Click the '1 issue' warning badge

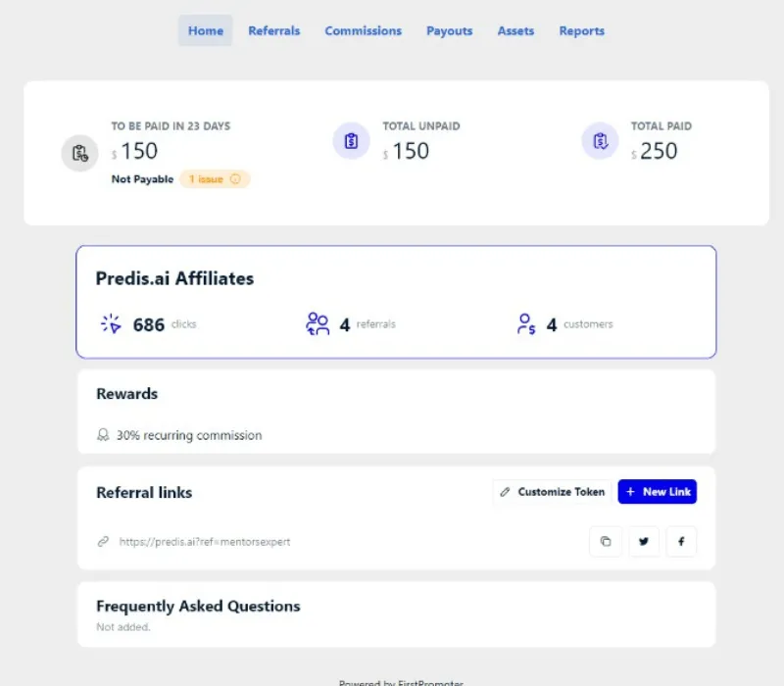(x=215, y=179)
